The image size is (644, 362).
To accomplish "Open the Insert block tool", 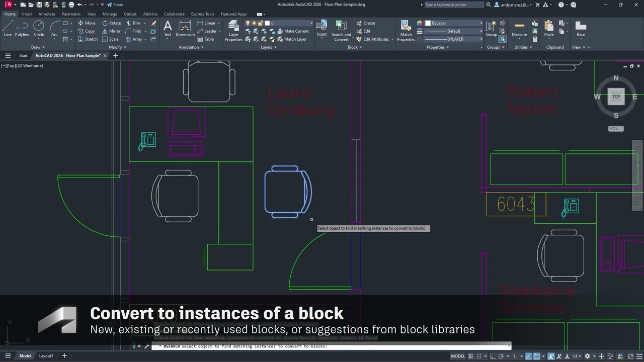I will 321,28.
